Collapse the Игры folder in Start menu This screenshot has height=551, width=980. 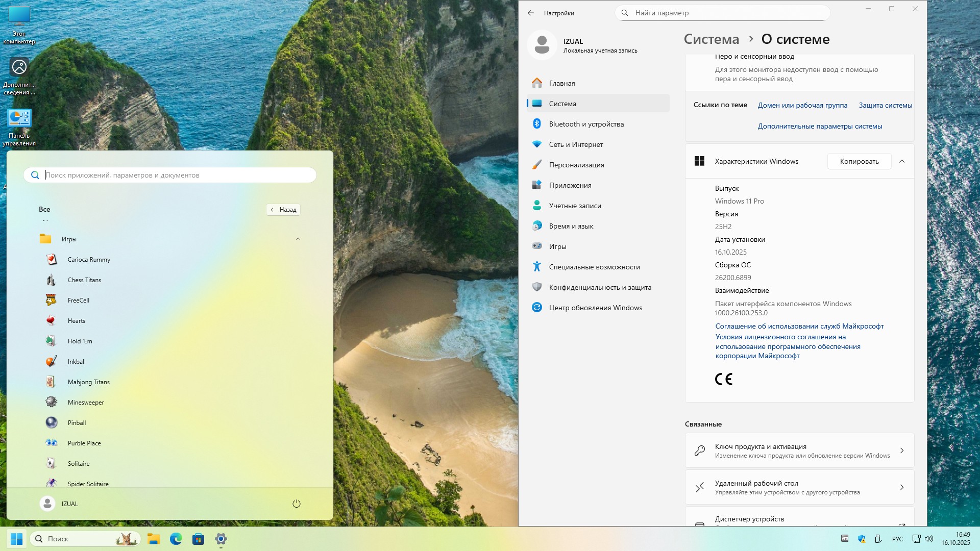tap(298, 239)
